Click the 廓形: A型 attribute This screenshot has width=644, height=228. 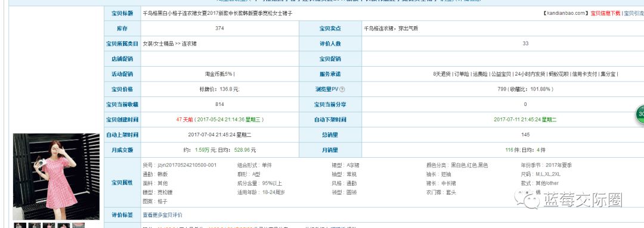pos(249,174)
